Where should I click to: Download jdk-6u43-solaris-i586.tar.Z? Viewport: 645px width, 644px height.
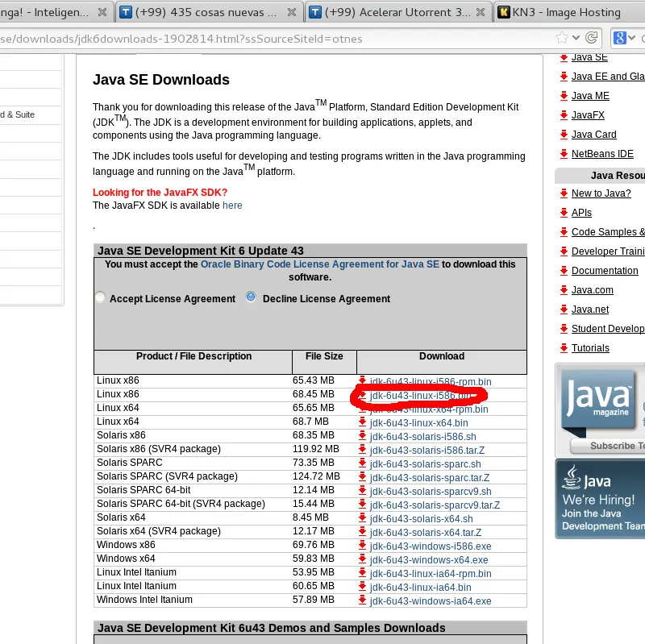tap(427, 451)
